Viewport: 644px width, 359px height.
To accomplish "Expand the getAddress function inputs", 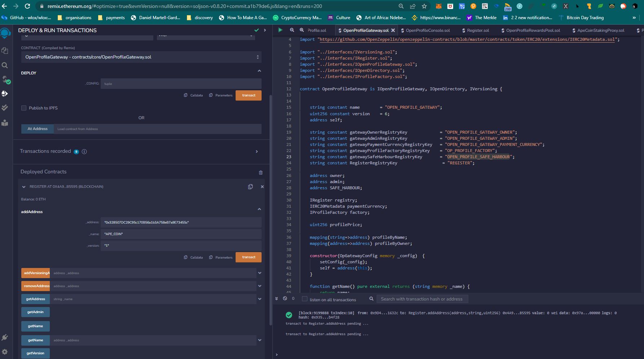I will [259, 299].
